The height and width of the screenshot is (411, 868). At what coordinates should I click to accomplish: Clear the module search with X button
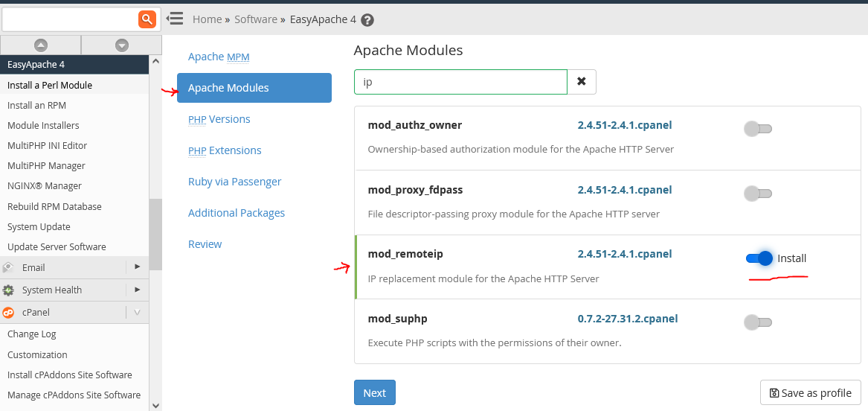(581, 82)
